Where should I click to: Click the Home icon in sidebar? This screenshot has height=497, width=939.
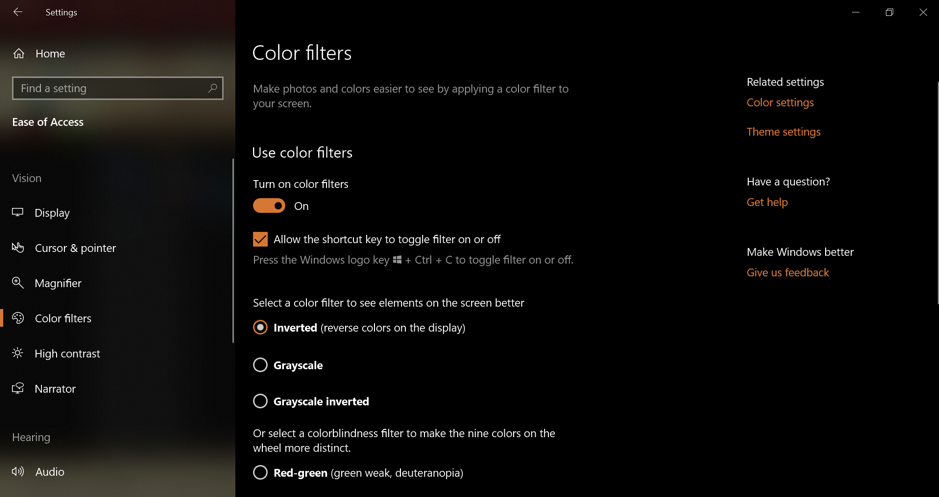(19, 53)
